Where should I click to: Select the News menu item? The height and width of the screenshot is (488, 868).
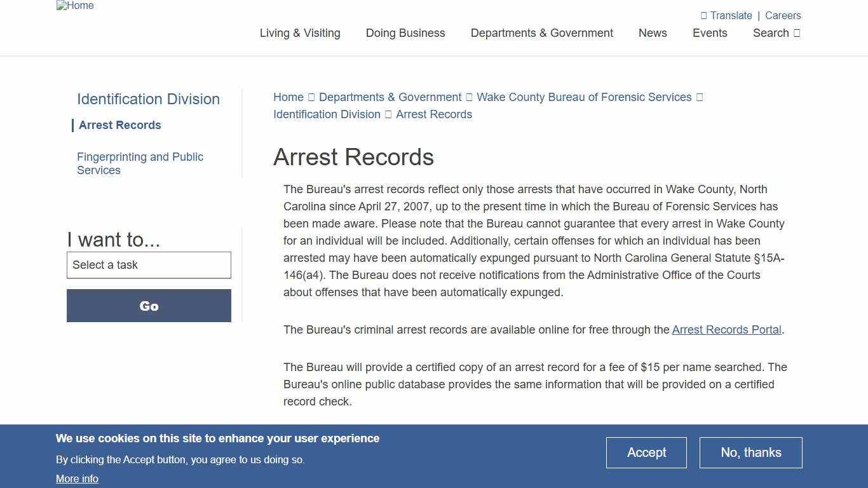pos(653,33)
